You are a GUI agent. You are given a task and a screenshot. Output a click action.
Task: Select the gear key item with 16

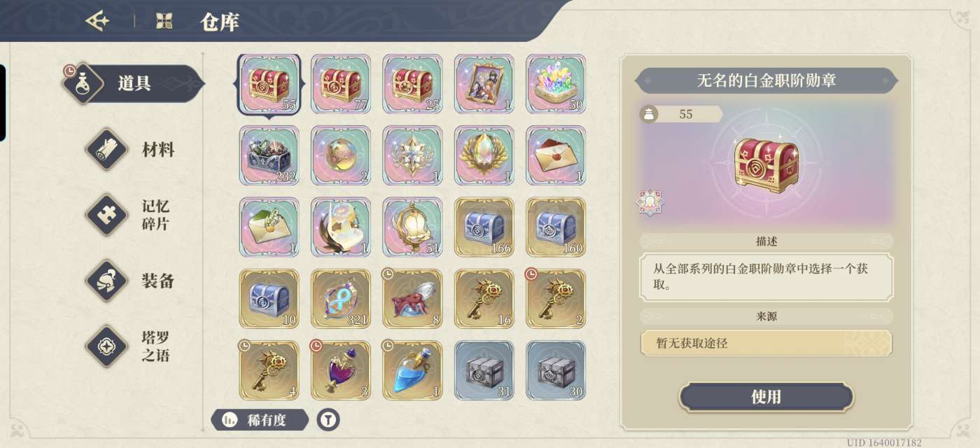484,299
